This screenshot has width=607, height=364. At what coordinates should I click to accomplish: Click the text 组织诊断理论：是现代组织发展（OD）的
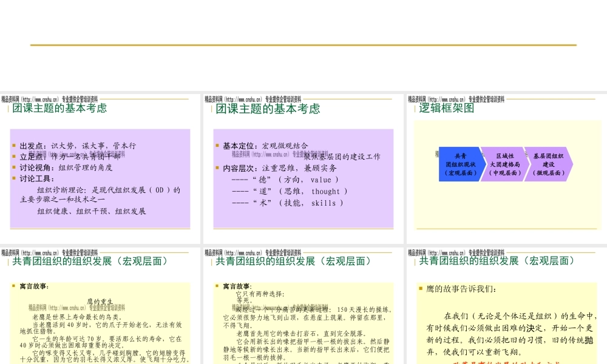(109, 190)
